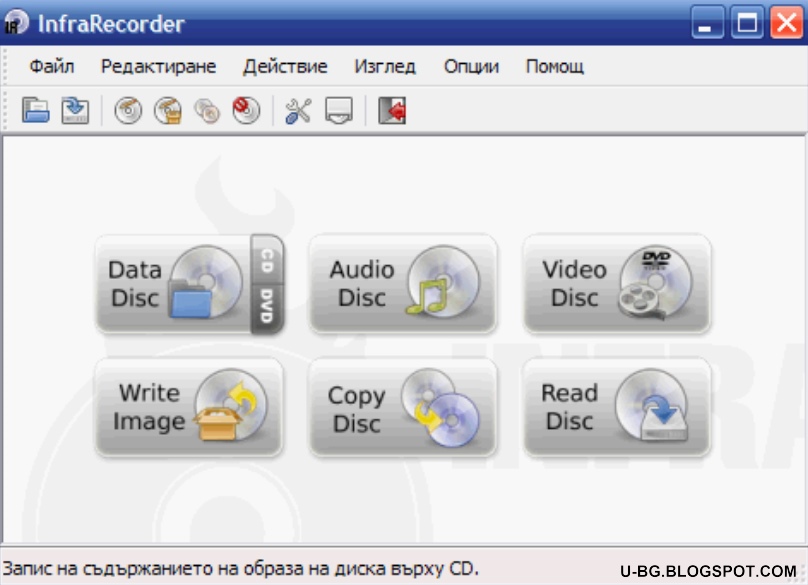Image resolution: width=808 pixels, height=585 pixels.
Task: Click the status bar text ending 'върху CD.'
Action: click(x=241, y=569)
